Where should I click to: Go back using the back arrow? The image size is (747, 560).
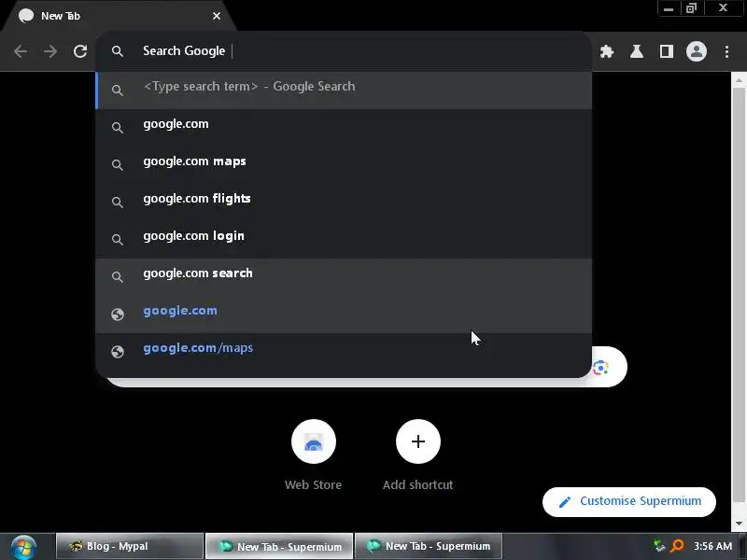point(21,51)
